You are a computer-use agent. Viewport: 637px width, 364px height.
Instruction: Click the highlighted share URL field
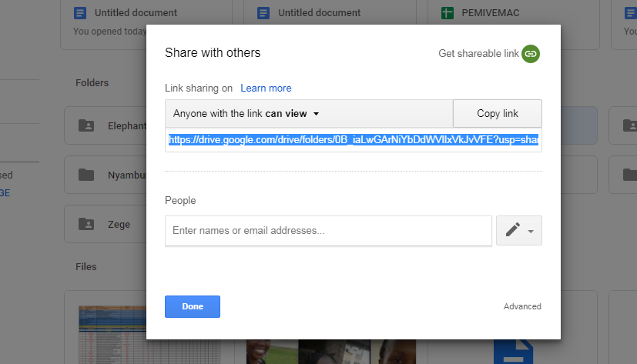[x=353, y=140]
